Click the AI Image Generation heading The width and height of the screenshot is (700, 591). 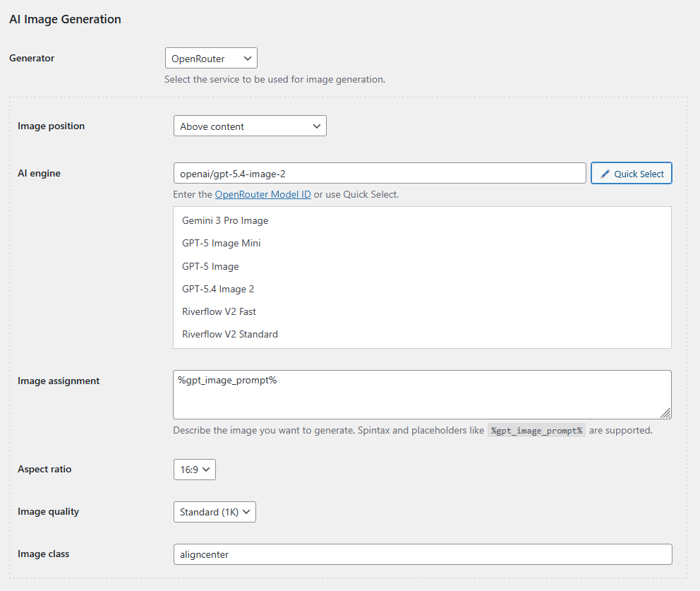(x=65, y=19)
